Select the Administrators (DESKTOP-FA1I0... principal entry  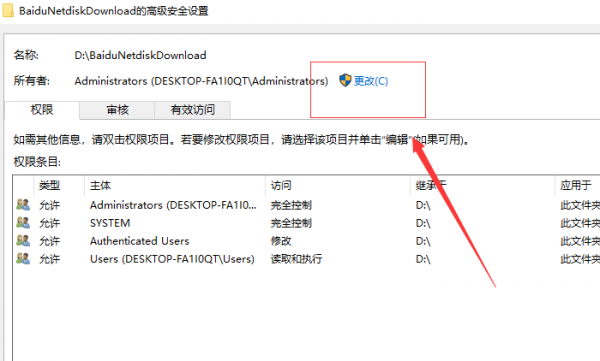(x=173, y=205)
